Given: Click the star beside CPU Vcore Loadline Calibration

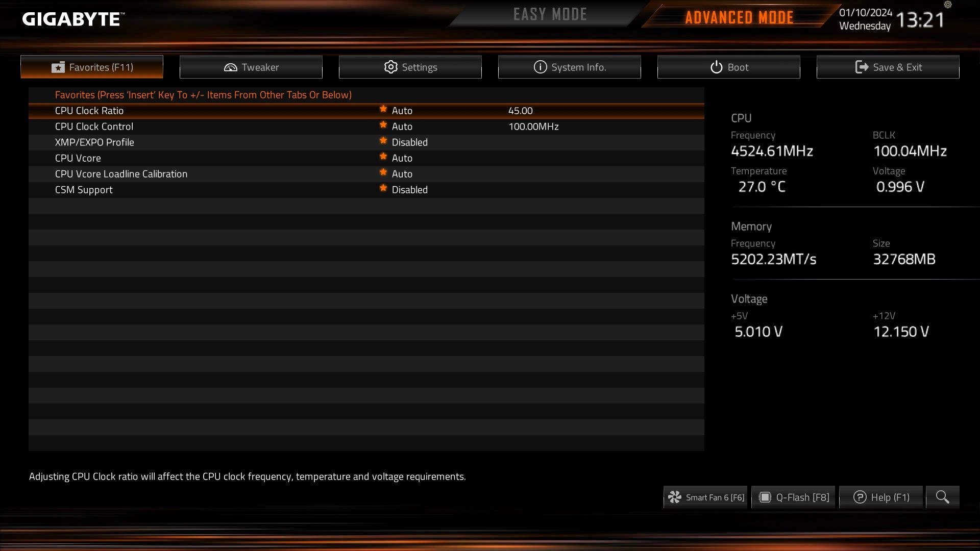Looking at the screenshot, I should (x=383, y=172).
